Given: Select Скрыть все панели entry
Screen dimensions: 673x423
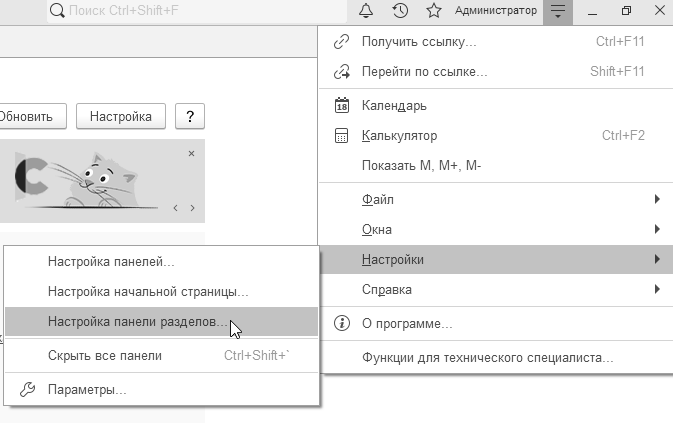Looking at the screenshot, I should click(105, 355).
